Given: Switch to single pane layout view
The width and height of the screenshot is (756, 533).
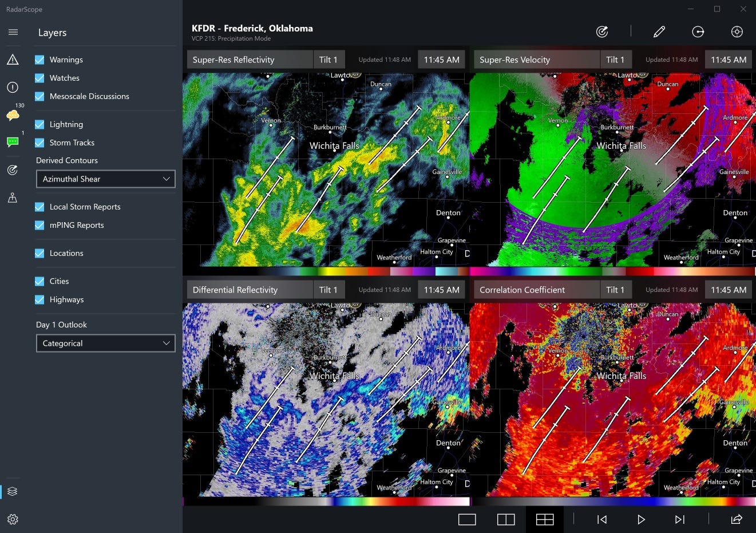Looking at the screenshot, I should 467,519.
